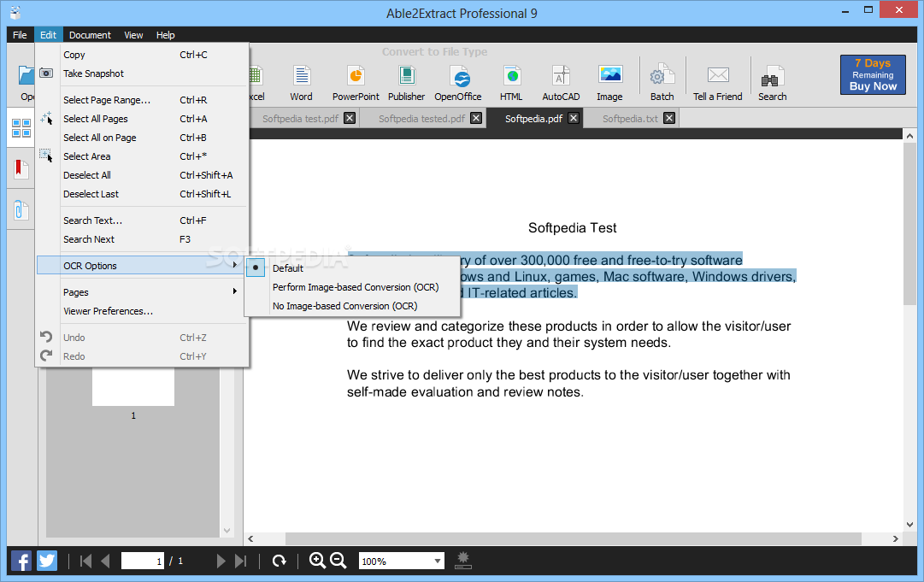Show the bookmarks panel in sidebar
924x582 pixels.
tap(21, 168)
